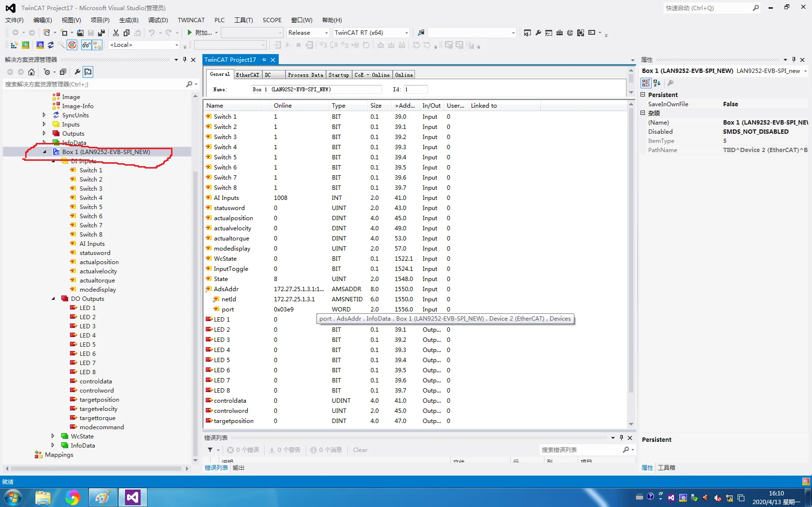Open the Release configuration dropdown

click(x=327, y=33)
